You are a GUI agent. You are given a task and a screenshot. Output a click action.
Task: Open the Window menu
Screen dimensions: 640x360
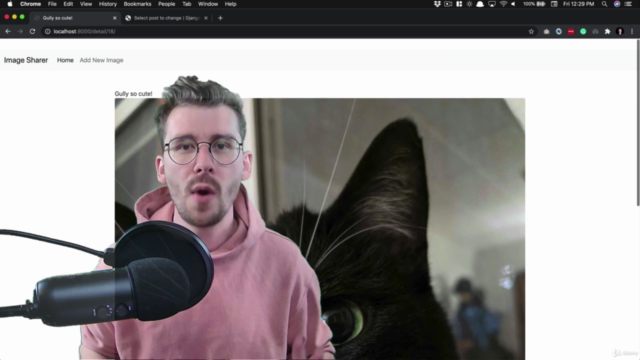[208, 4]
